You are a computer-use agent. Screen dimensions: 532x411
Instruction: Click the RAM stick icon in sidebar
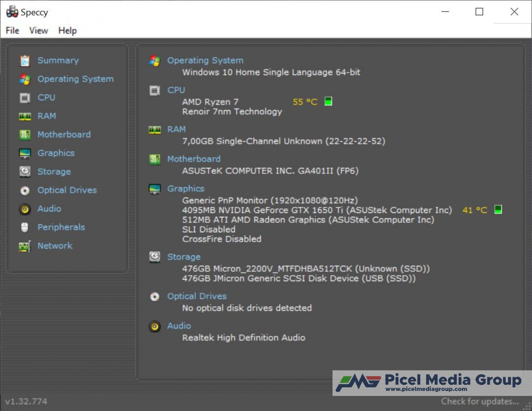[x=25, y=116]
